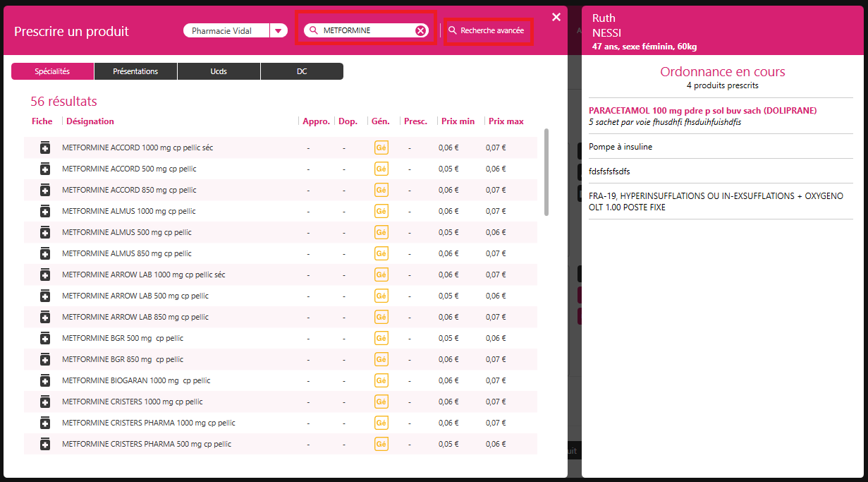This screenshot has height=482, width=868.
Task: Open fiche icon for METFORMINE ALMUS 500 mg
Action: (x=45, y=232)
